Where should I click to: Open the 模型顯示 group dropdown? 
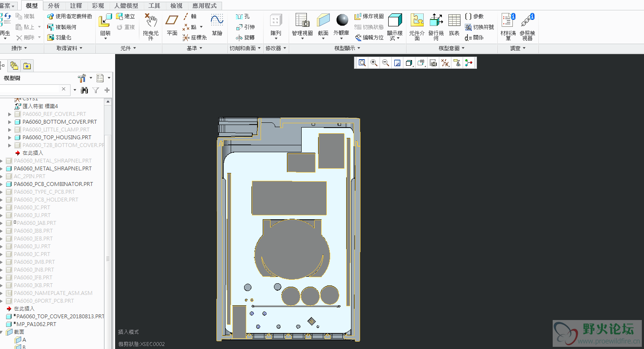click(347, 48)
